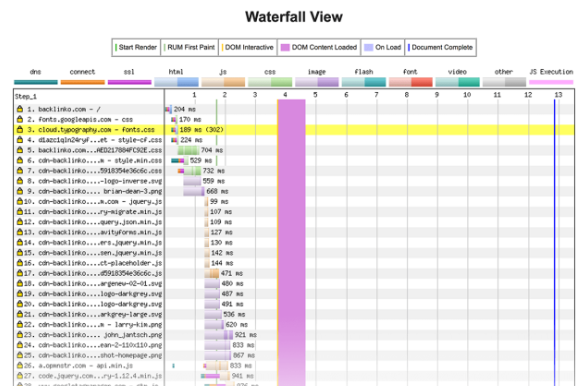Viewport: 583px width, 386px height.
Task: Click the lock icon for brian-dean-3.png
Action: coord(20,191)
